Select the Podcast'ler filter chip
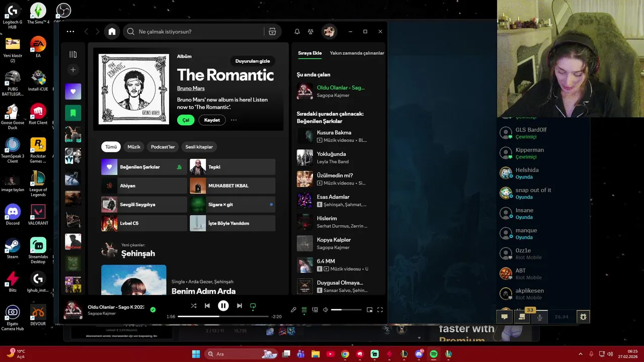This screenshot has width=644, height=362. pos(163,147)
